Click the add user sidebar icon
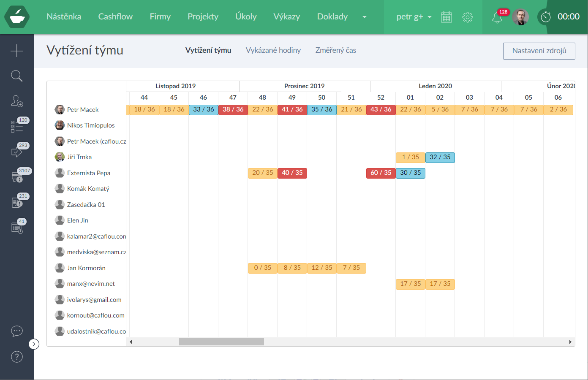 point(17,101)
